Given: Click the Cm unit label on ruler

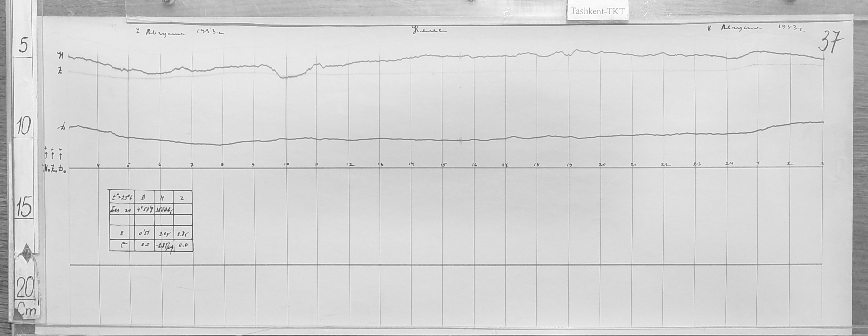Looking at the screenshot, I should tap(26, 311).
